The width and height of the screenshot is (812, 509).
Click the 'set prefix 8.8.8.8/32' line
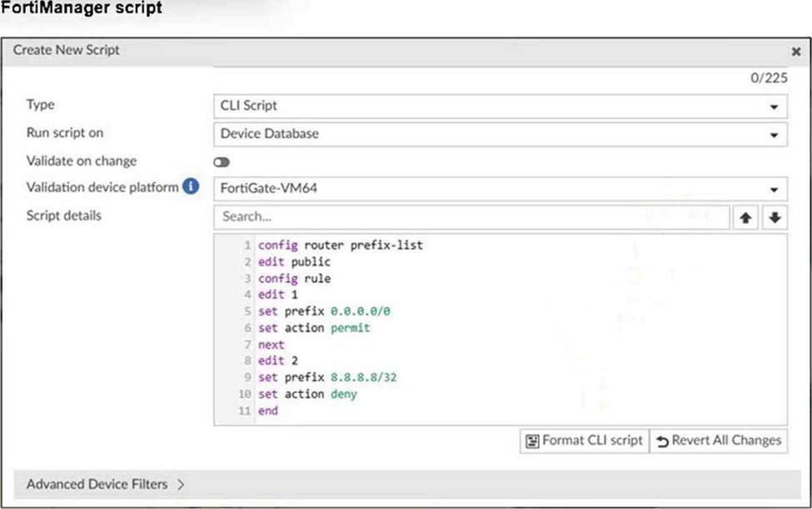pos(327,377)
